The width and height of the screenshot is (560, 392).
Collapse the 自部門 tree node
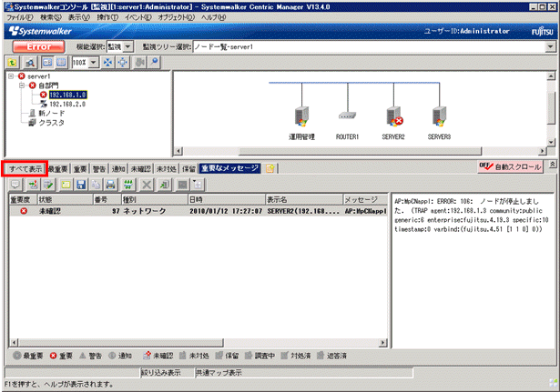[22, 85]
